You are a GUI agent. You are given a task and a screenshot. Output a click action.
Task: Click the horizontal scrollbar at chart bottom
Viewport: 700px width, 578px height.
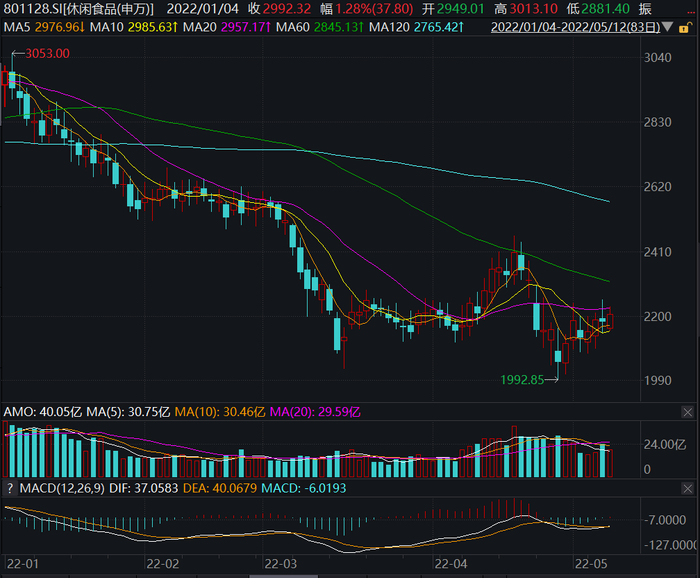click(283, 576)
